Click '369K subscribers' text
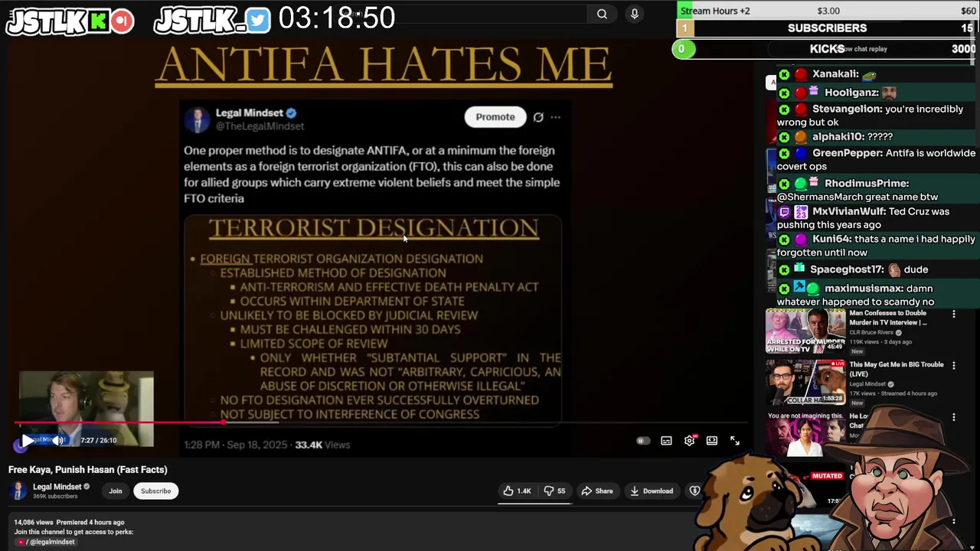Viewport: 980px width, 551px height. [x=55, y=497]
